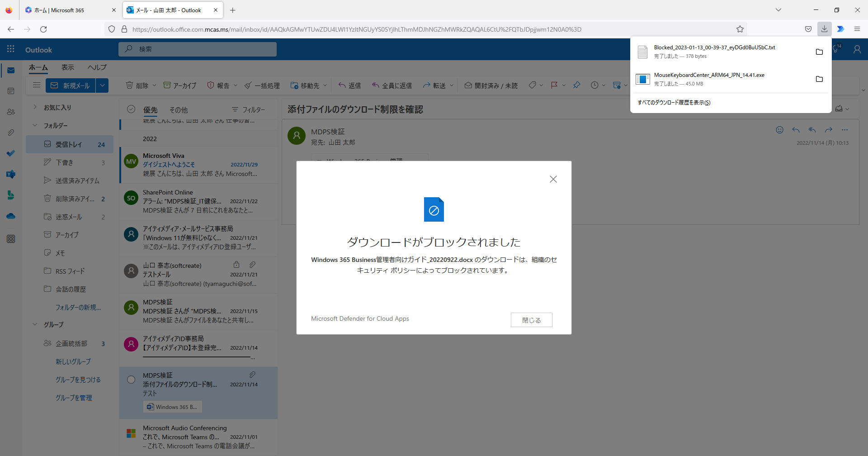Toggle select-all circle above message list
The image size is (868, 456).
tap(131, 109)
